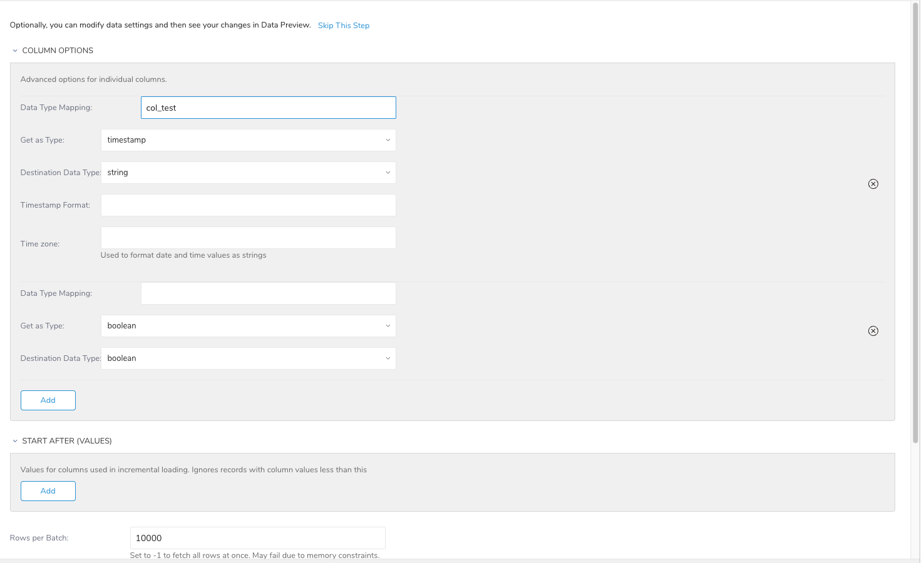Click the chevron arrow in timestamp dropdown
The height and width of the screenshot is (563, 924).
pos(388,140)
